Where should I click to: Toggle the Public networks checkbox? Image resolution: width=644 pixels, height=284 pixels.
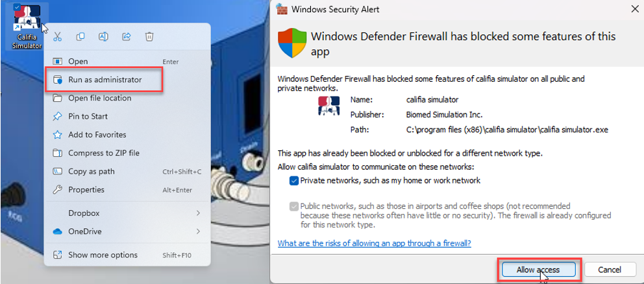pyautogui.click(x=293, y=206)
